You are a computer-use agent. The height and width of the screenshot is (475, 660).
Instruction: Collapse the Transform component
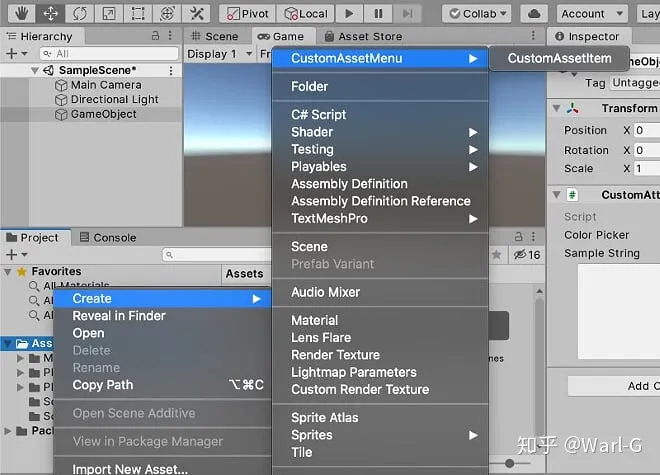556,109
